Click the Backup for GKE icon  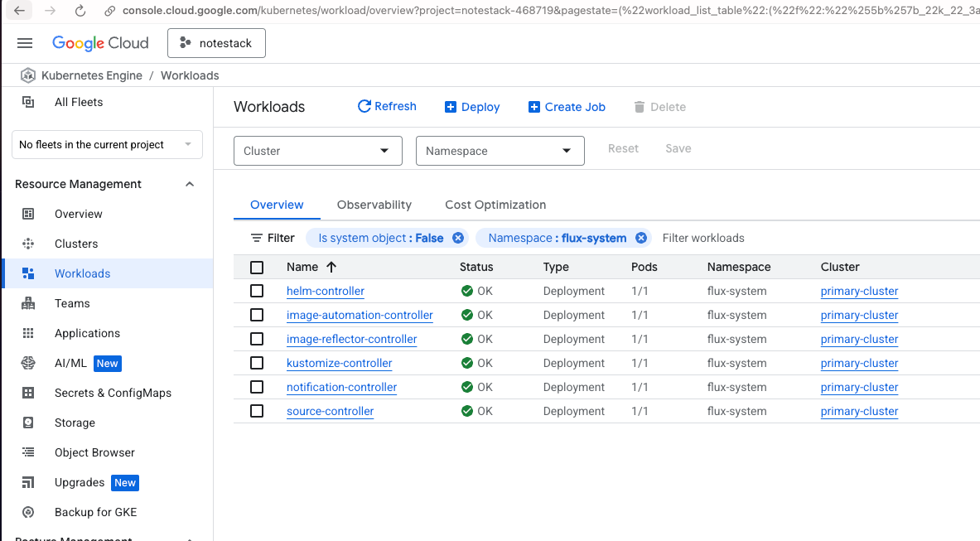pos(28,512)
